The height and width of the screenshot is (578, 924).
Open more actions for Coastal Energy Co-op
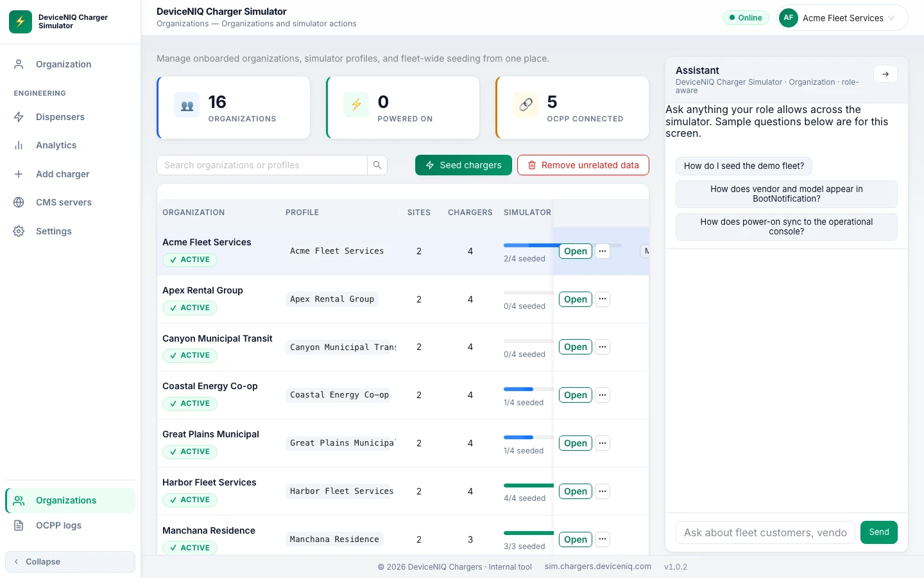pos(603,395)
